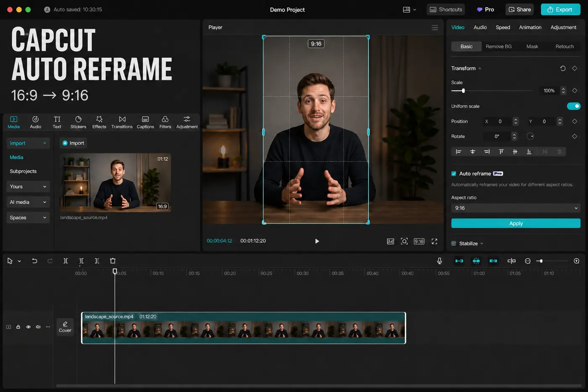Click the trim-right split icon
The height and width of the screenshot is (392, 588).
[x=97, y=261]
